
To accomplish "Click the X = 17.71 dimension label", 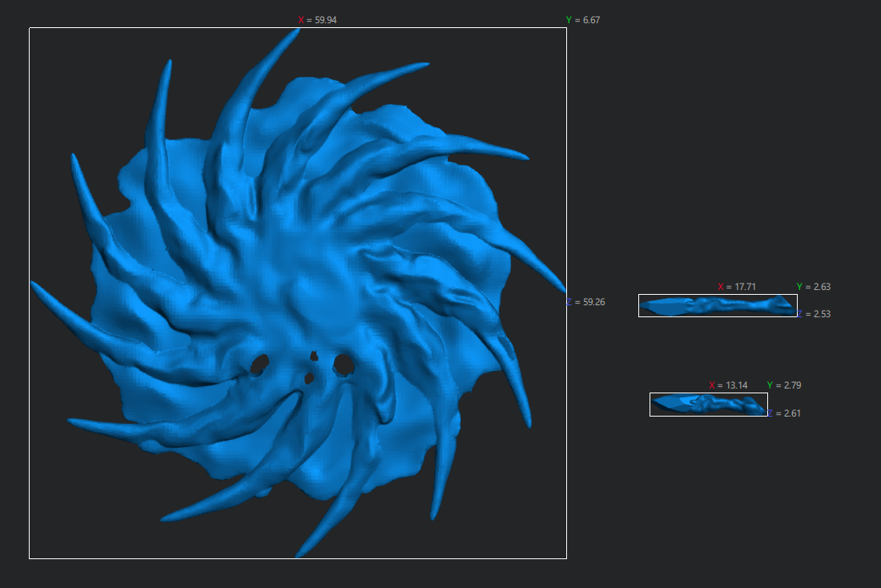I will 737,287.
